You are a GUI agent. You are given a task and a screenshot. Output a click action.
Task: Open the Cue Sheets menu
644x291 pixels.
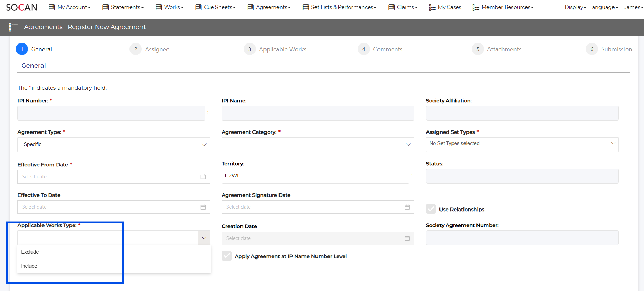215,7
